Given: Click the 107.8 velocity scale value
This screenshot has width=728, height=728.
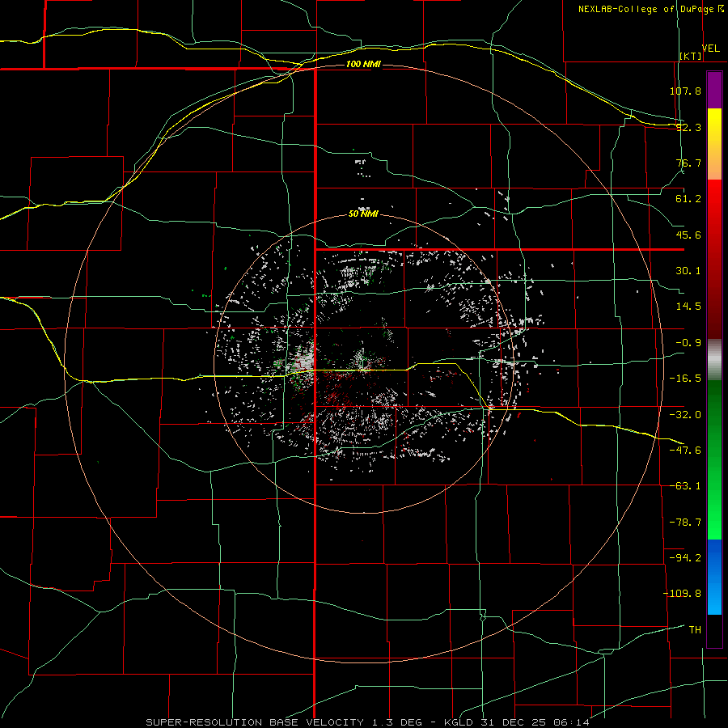Looking at the screenshot, I should (x=685, y=91).
